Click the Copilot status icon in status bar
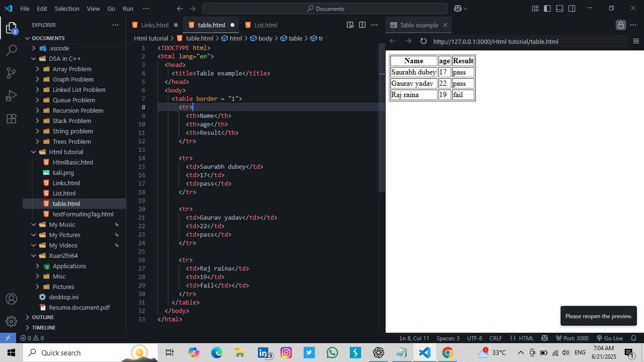This screenshot has width=644, height=362. pyautogui.click(x=545, y=338)
